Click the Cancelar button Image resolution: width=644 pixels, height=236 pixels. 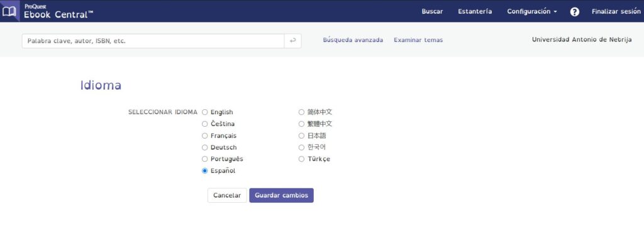[x=227, y=195]
